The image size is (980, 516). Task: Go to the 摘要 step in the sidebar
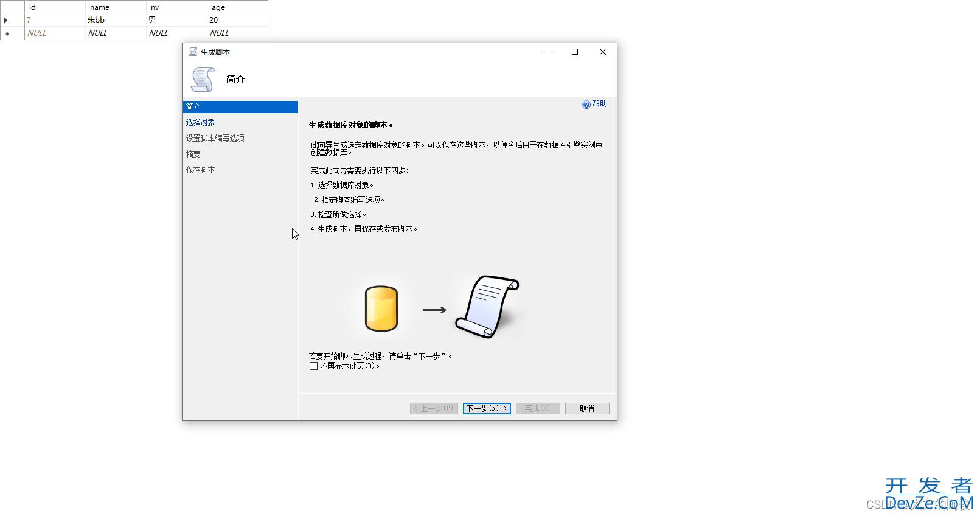coord(193,154)
